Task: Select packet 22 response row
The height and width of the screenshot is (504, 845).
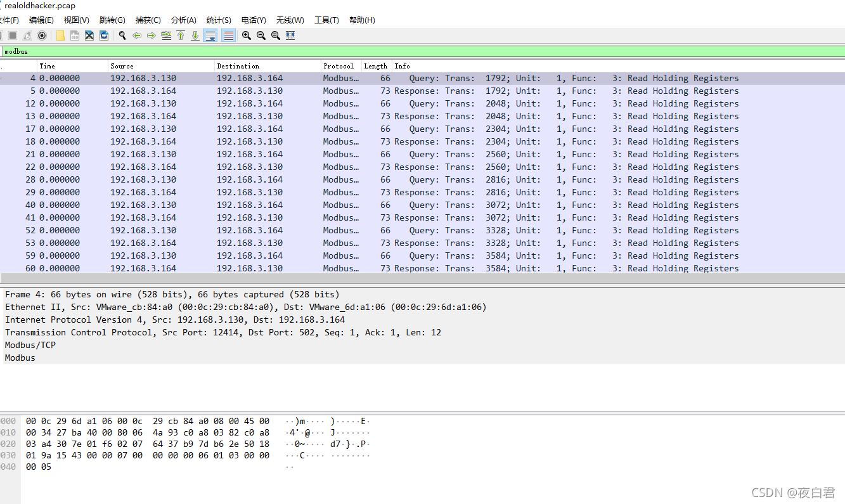Action: tap(422, 167)
